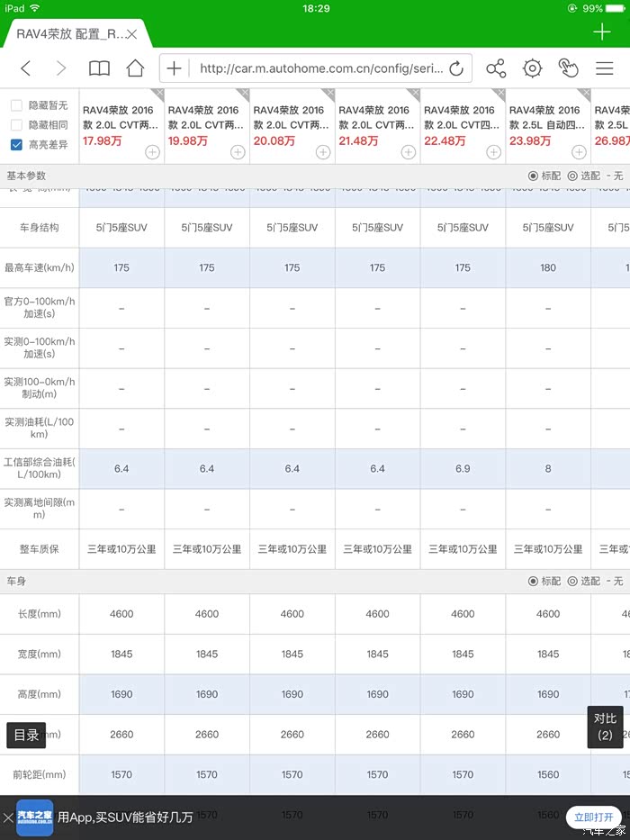Tap the 车身结构 row label
Screen dimensions: 630x840
(39, 227)
